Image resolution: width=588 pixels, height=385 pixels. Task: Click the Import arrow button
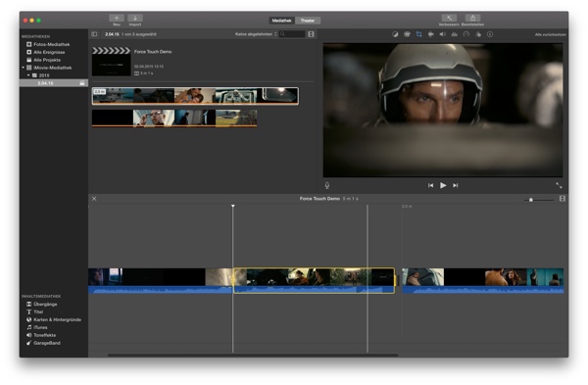135,18
